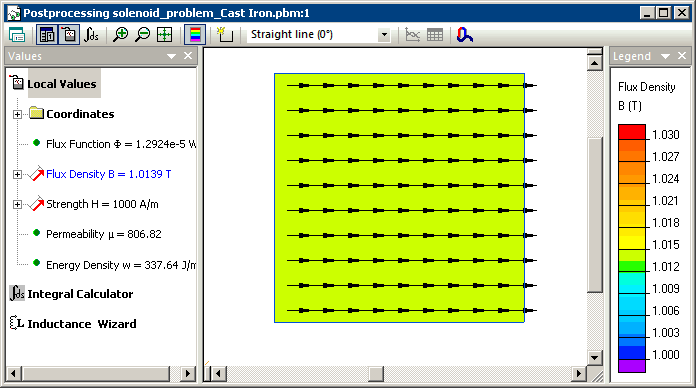Toggle the local values toolbar button
Screen dimensions: 696x388
[x=69, y=35]
